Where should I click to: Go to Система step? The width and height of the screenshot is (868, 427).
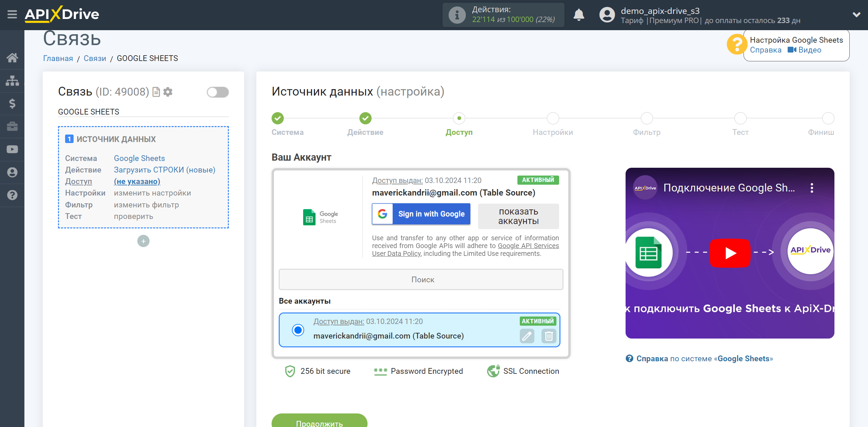tap(278, 118)
